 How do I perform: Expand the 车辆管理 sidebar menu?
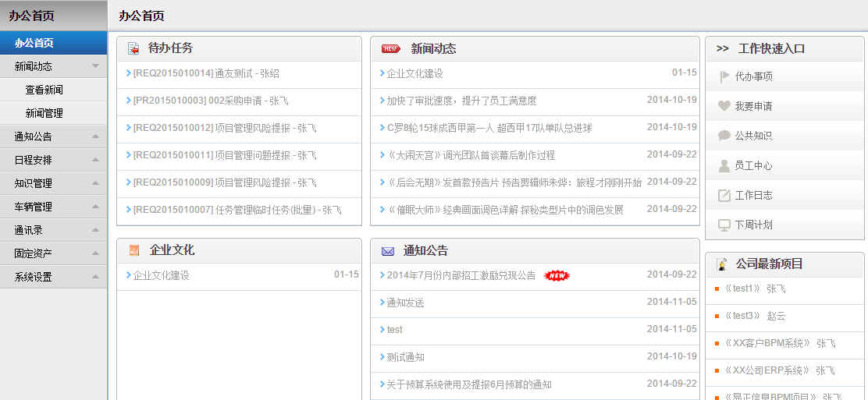pos(95,207)
